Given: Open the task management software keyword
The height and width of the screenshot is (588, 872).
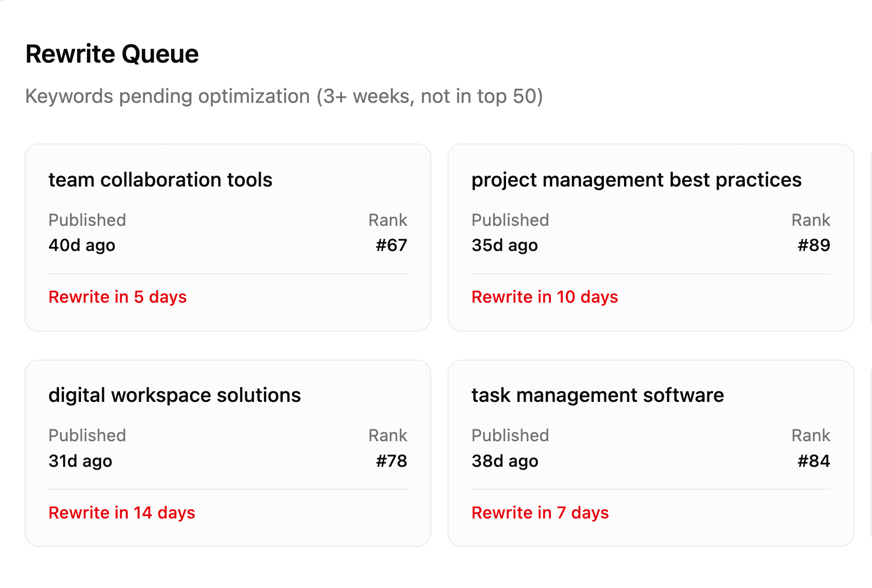Looking at the screenshot, I should [x=597, y=395].
